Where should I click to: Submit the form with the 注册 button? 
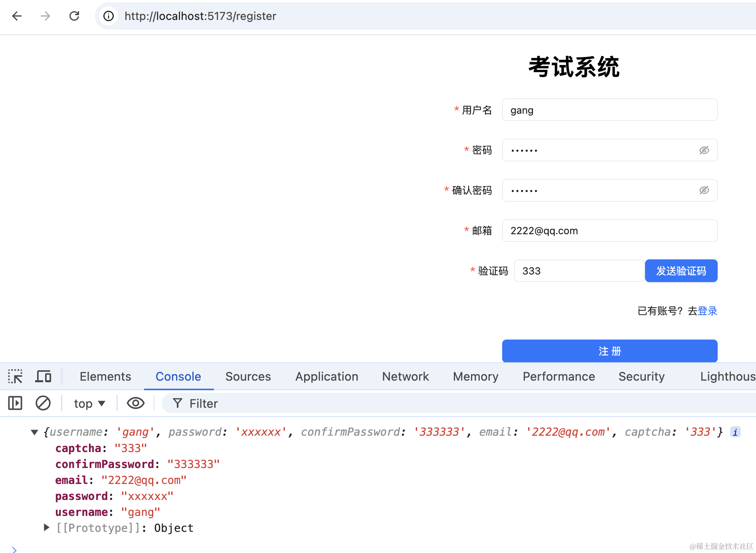[x=610, y=351]
